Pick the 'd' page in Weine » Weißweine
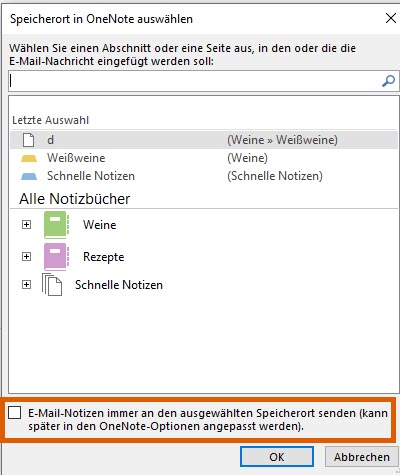 click(x=204, y=140)
